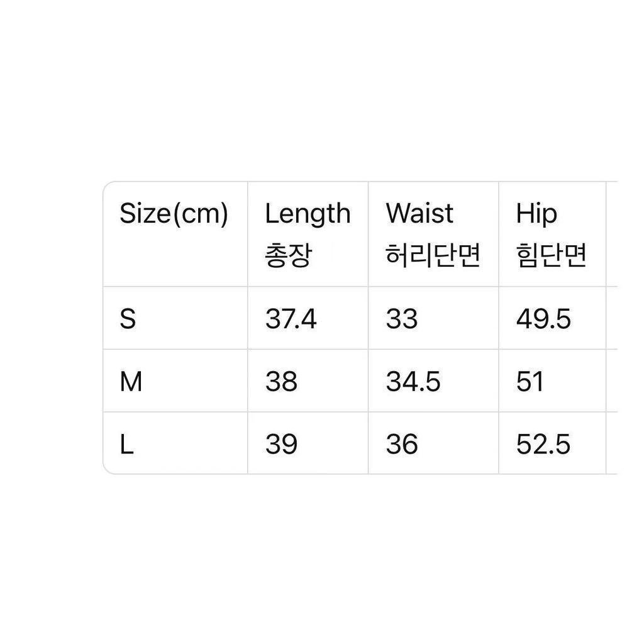
Task: Click the 38 length value
Action: [281, 382]
